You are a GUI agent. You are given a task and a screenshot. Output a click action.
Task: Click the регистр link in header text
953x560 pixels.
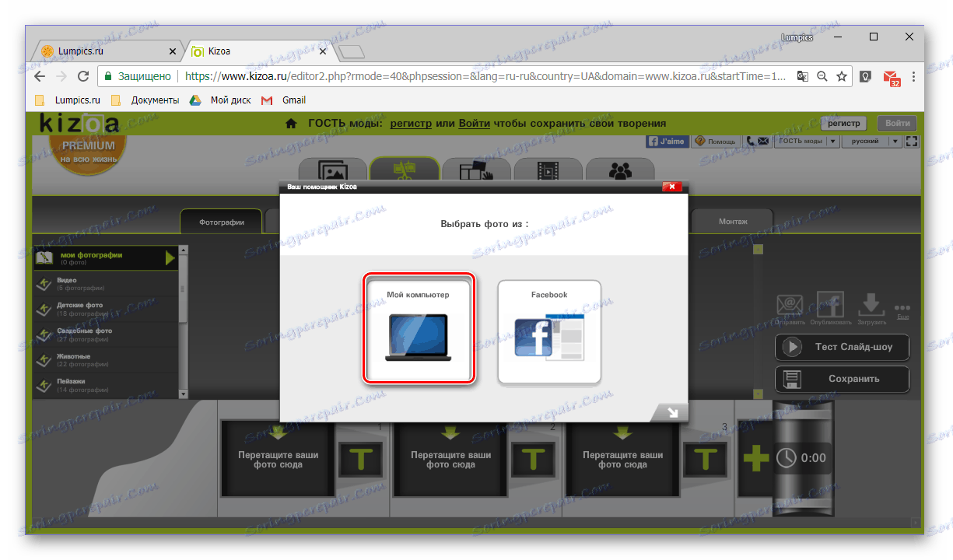pyautogui.click(x=412, y=123)
